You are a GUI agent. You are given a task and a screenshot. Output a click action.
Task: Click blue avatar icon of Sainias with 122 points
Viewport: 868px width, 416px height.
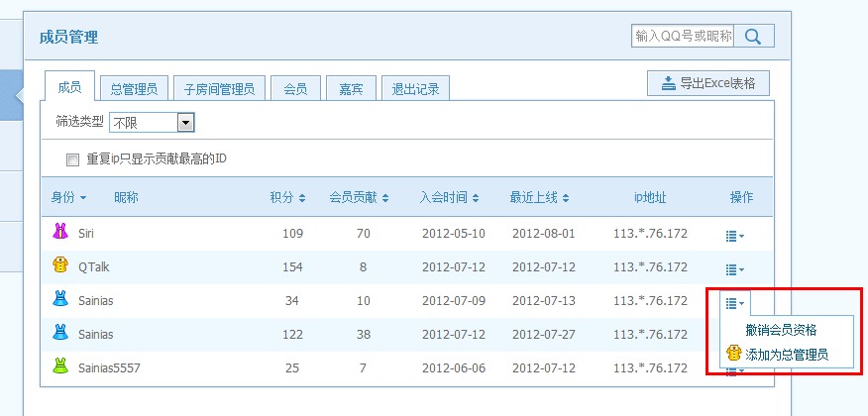pyautogui.click(x=59, y=334)
